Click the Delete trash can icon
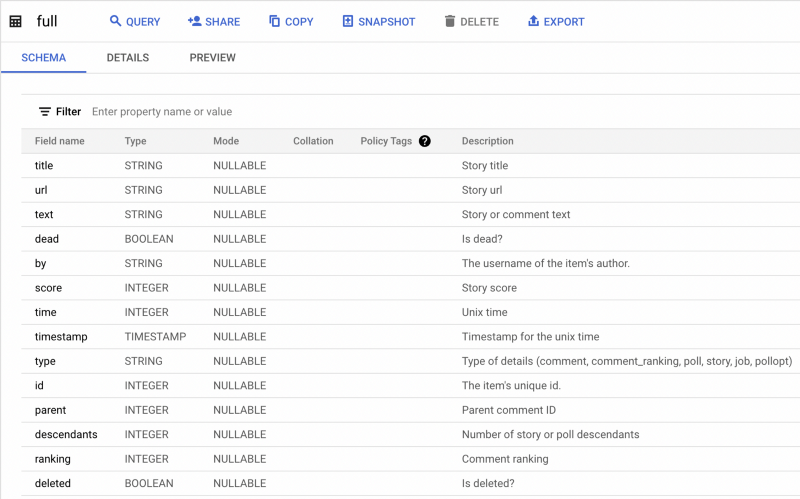Viewport: 800px width, 499px height. (x=449, y=21)
